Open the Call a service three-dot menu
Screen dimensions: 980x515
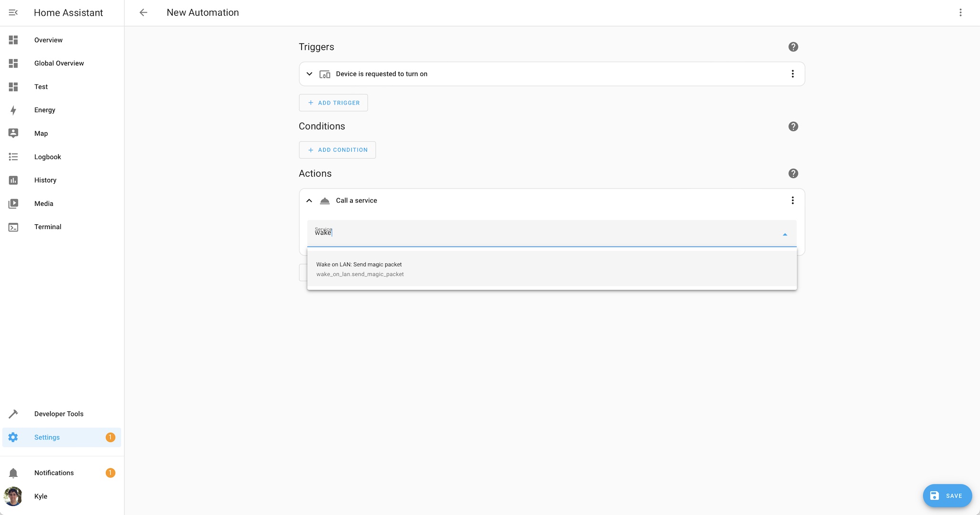tap(792, 200)
